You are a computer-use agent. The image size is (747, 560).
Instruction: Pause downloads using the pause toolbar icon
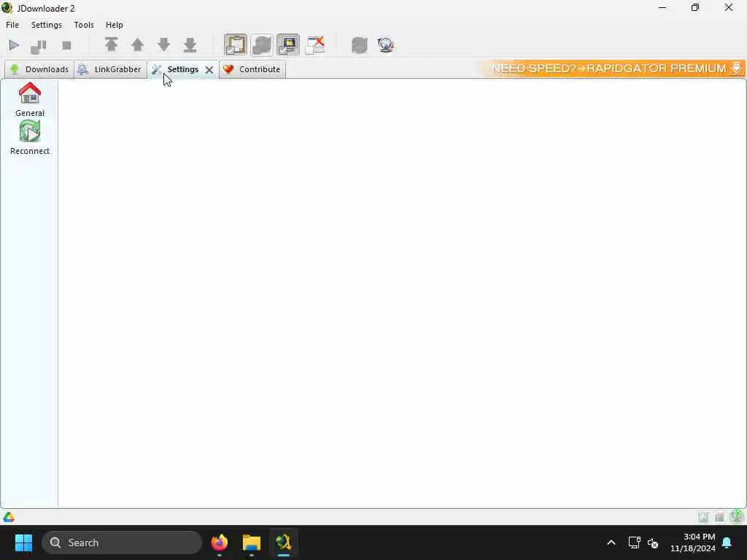pyautogui.click(x=39, y=46)
